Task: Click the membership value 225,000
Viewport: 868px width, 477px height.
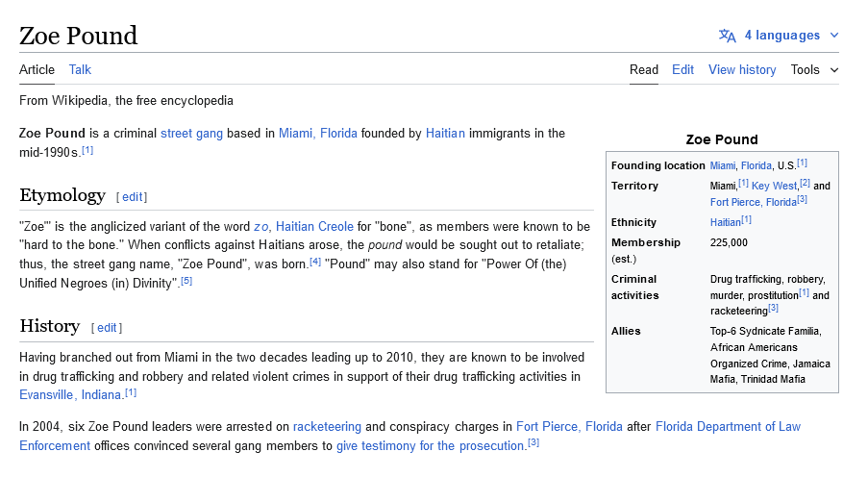Action: point(729,242)
